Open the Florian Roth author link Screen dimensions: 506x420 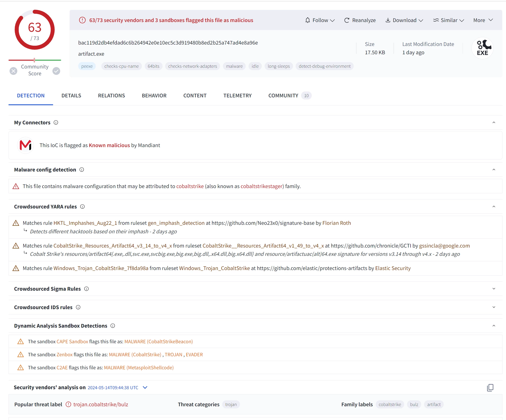coord(336,223)
